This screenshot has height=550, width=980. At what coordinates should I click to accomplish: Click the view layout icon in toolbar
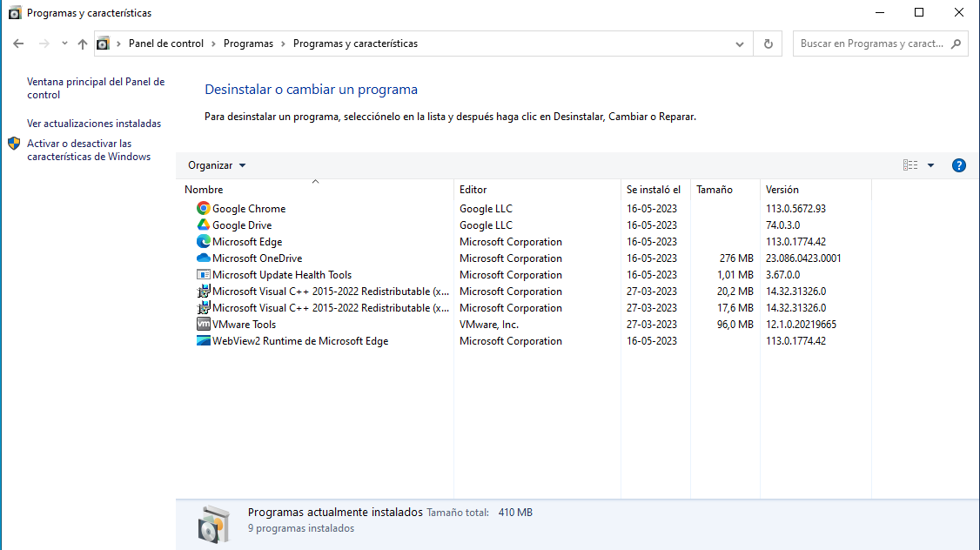click(x=910, y=165)
